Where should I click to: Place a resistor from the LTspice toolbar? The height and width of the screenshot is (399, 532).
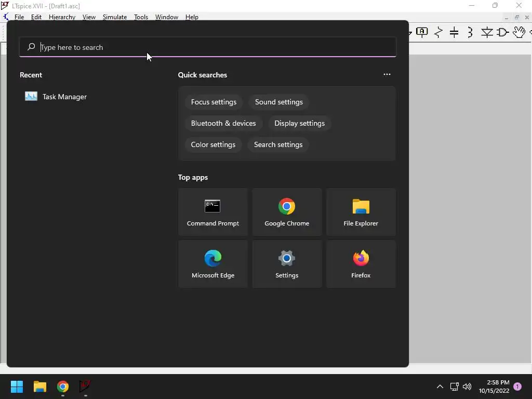point(438,32)
